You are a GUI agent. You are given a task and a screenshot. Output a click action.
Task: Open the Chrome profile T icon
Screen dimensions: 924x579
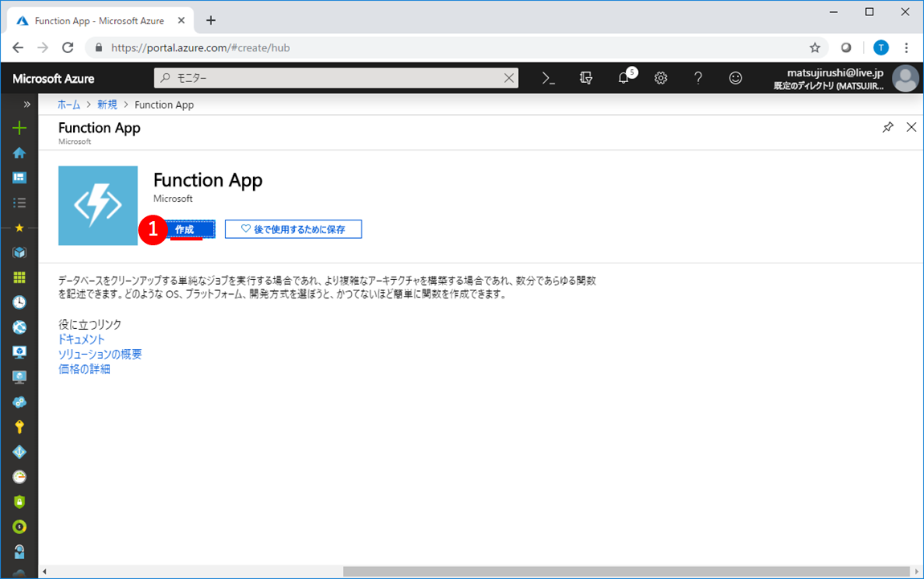pos(881,47)
